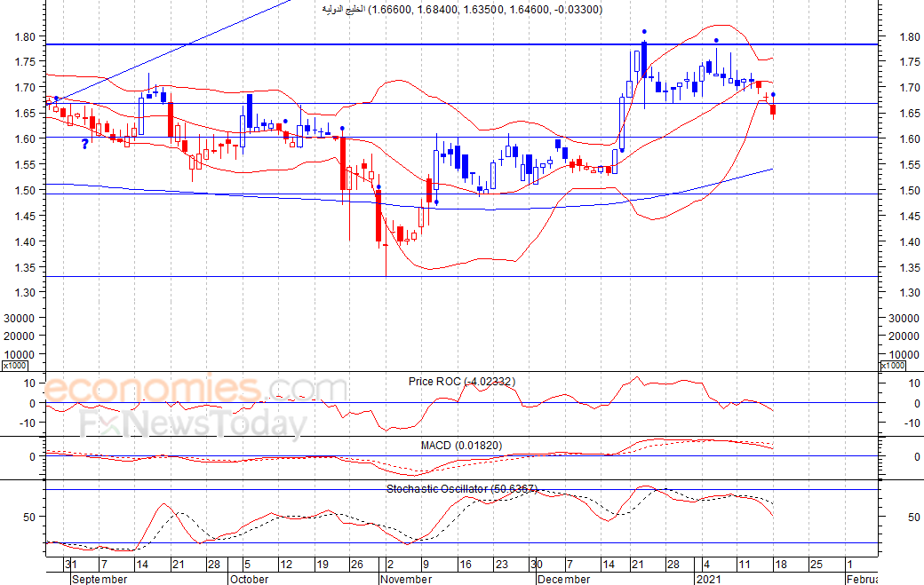
Task: Click the November 16 date tick
Action: click(x=466, y=565)
